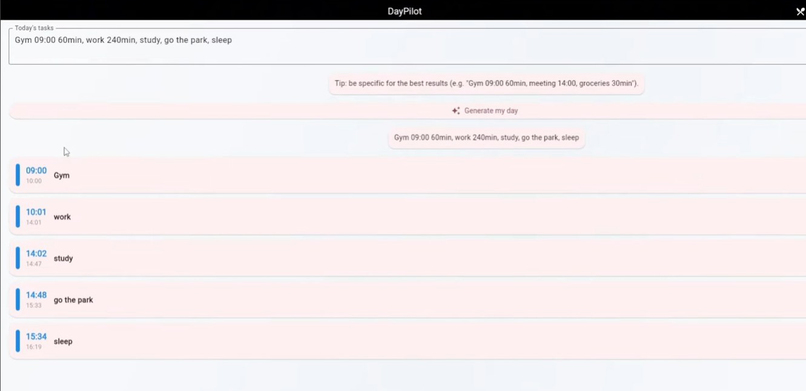This screenshot has height=391, width=806.
Task: Click the DayPilot title text
Action: (x=405, y=11)
